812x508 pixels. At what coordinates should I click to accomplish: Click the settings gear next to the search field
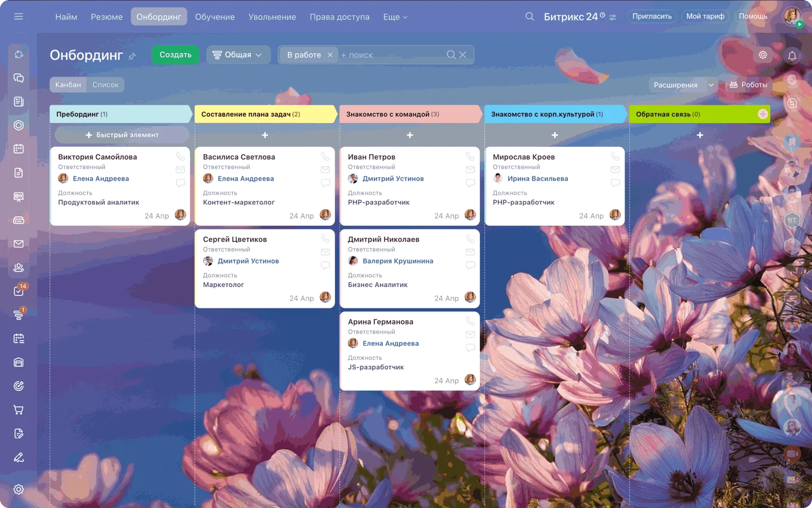[762, 55]
